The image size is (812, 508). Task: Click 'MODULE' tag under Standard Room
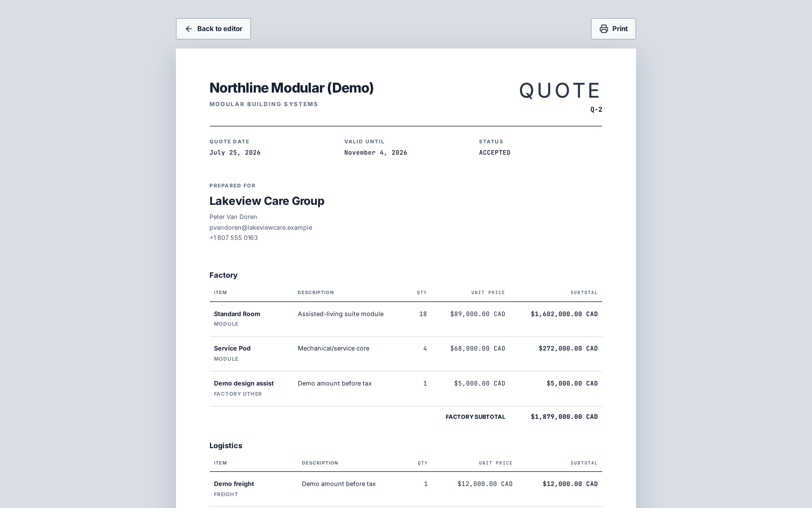click(x=226, y=324)
